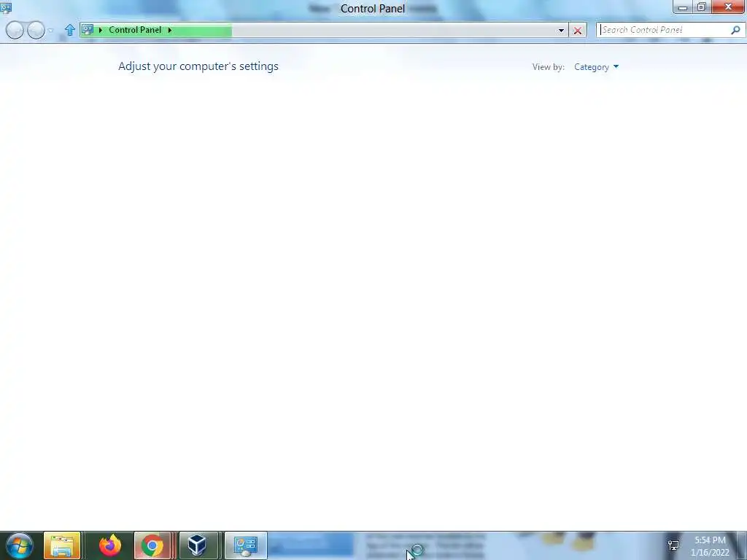Open the Windows Start menu orb
This screenshot has height=560, width=747.
point(20,545)
